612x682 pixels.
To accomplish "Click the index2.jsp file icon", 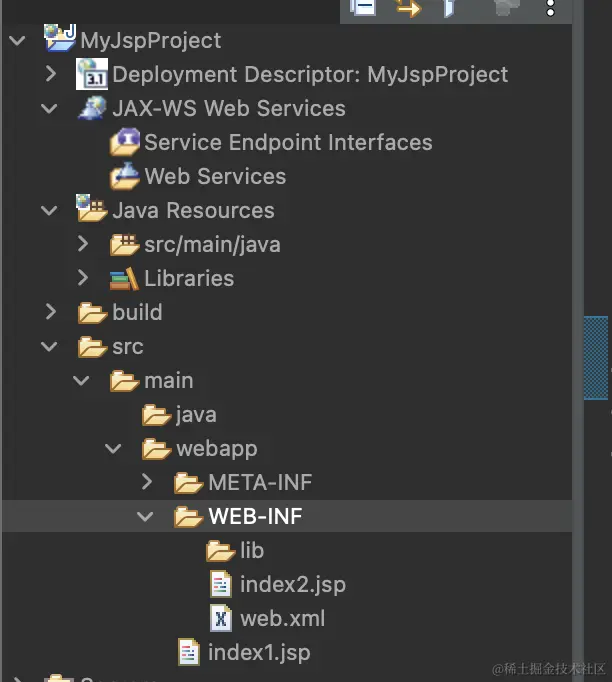I will coord(220,584).
